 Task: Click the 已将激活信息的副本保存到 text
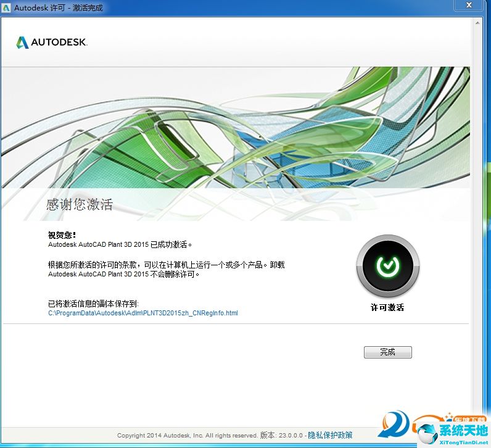tap(93, 304)
